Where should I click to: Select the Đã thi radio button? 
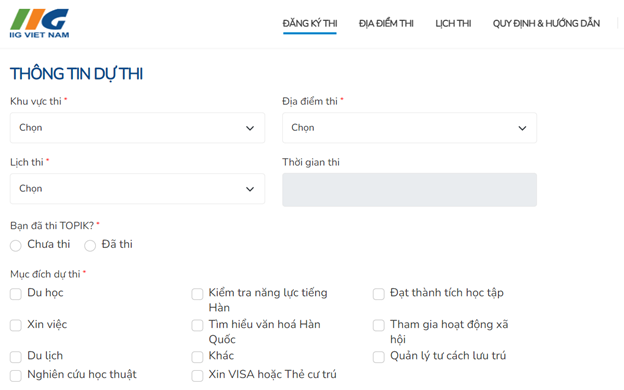90,246
